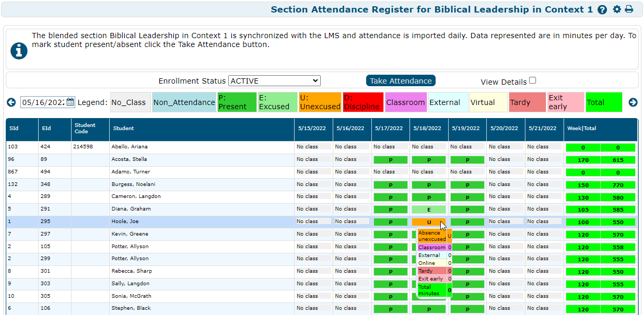Click the U: Unexcused legend swatch
Viewport: 644px width, 315px height.
coord(320,102)
